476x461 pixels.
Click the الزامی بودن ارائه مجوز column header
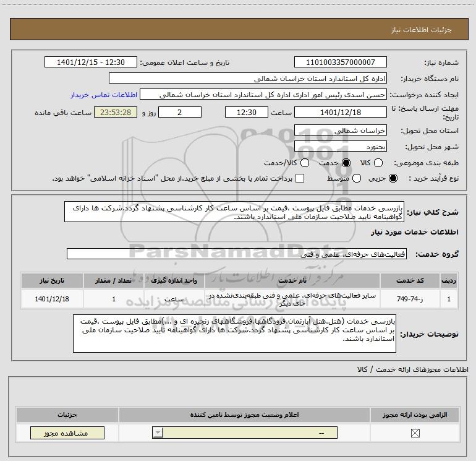(415, 415)
